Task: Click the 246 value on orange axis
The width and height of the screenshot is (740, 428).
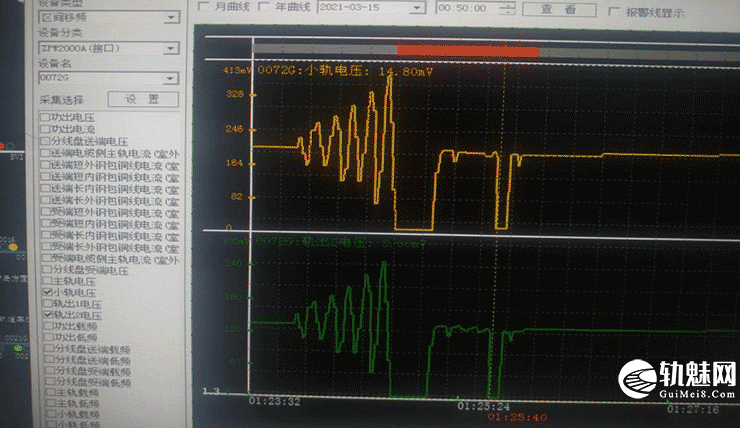Action: [x=235, y=128]
